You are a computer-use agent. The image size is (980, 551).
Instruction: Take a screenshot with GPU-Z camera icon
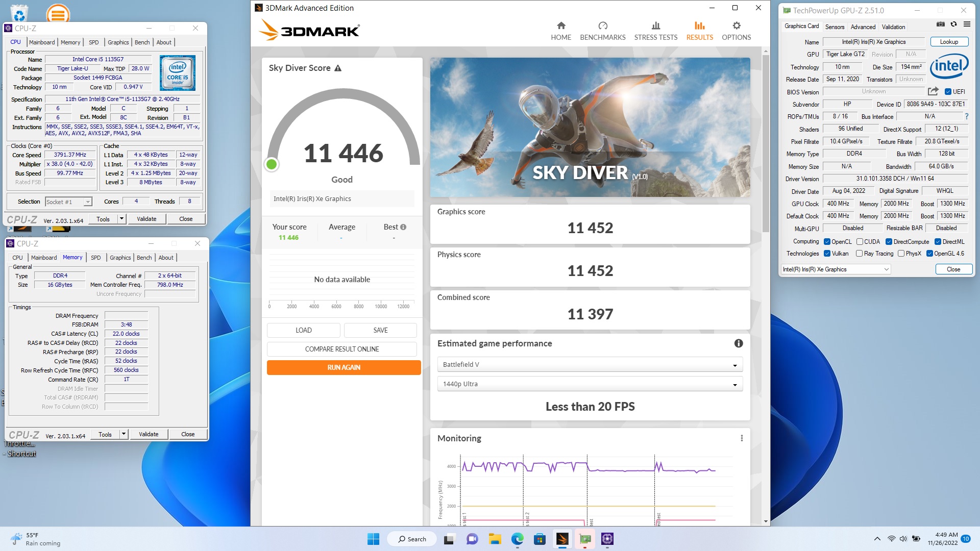tap(941, 24)
